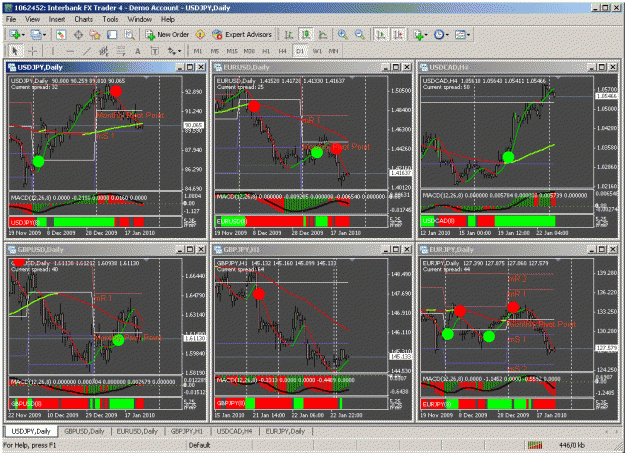Viewport: 625px width, 453px height.
Task: Select the trendline drawing tool
Action: pos(86,51)
